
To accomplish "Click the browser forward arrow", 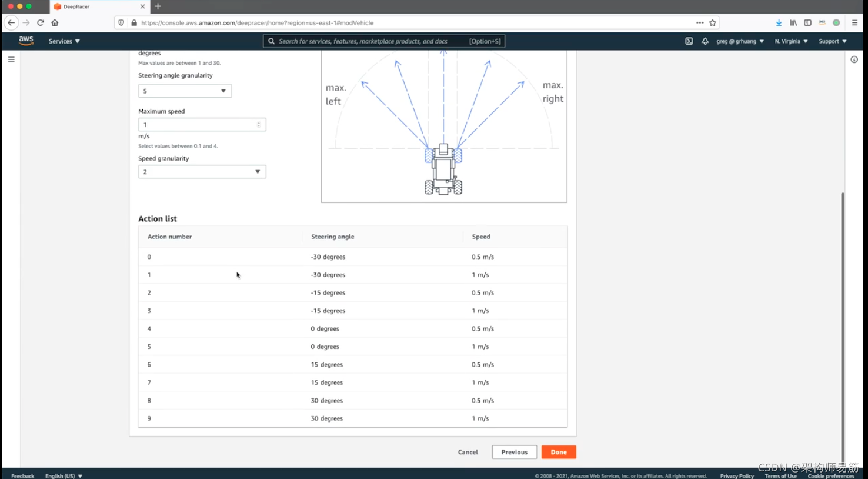I will (26, 22).
